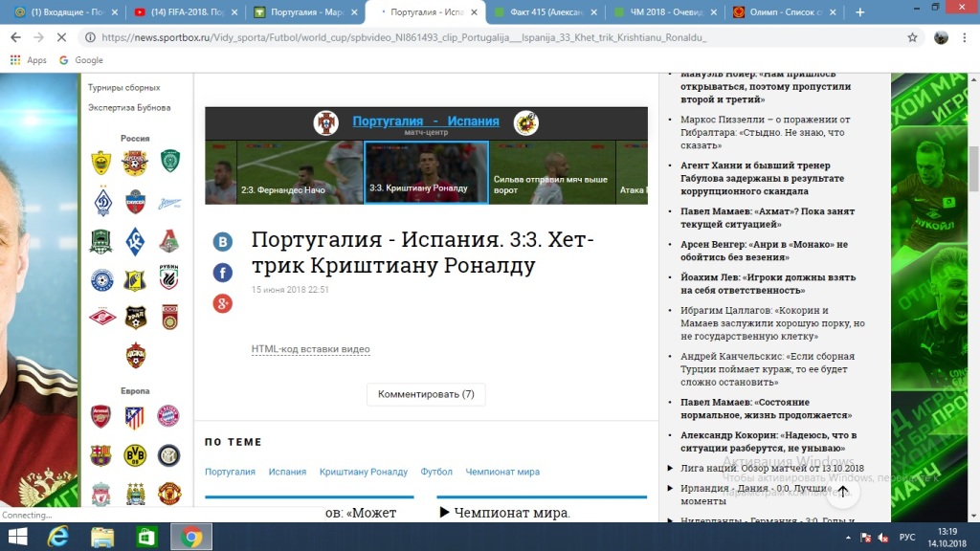The image size is (980, 551).
Task: Open the Borussia Dortmund BVB logo
Action: click(x=135, y=455)
